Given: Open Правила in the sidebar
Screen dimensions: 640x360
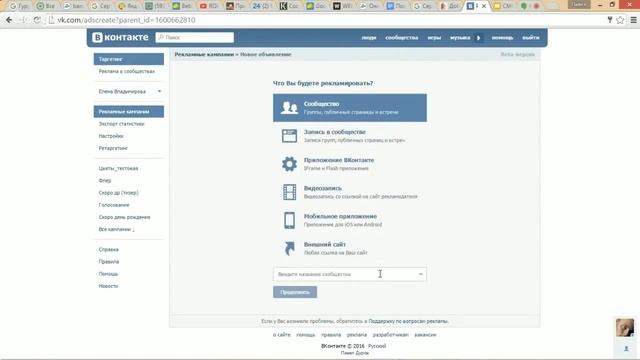Looking at the screenshot, I should (109, 262).
